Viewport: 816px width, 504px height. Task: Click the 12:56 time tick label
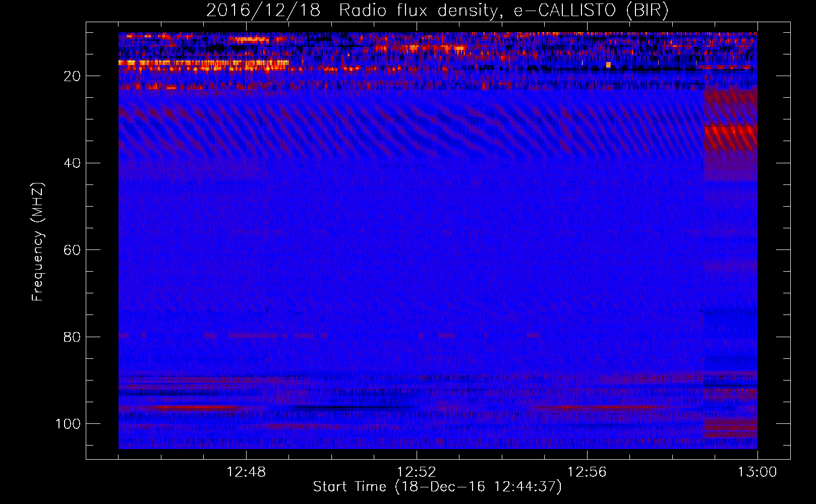click(587, 472)
